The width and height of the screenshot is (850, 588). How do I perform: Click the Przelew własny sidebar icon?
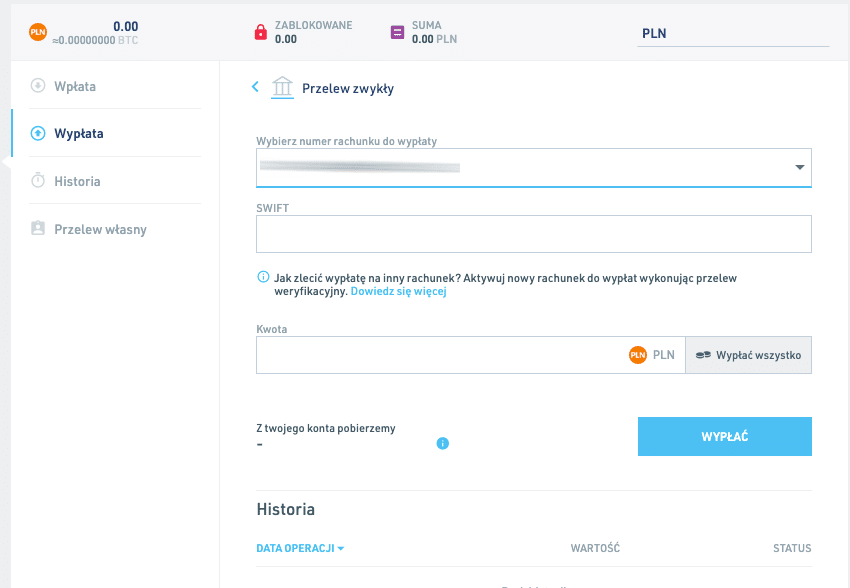[38, 229]
